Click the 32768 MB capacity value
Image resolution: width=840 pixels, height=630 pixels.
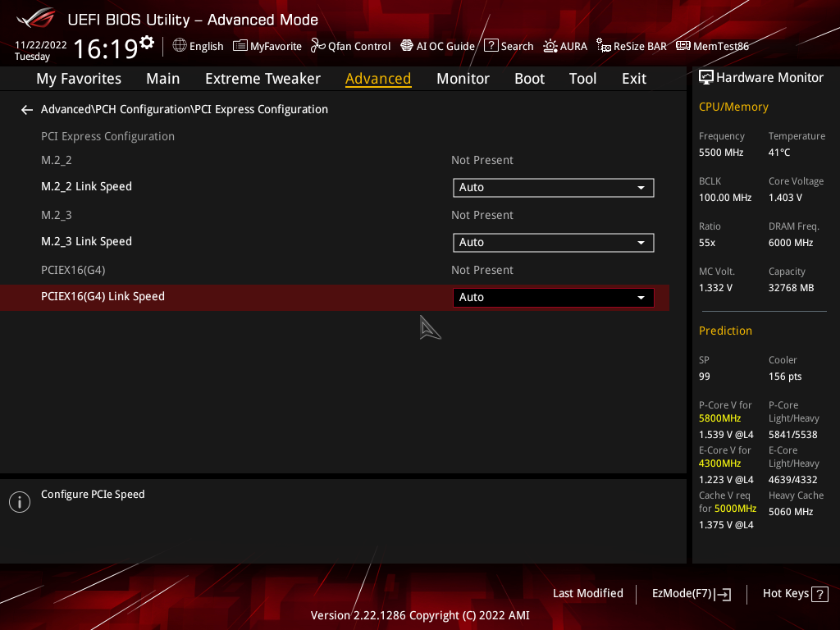pyautogui.click(x=792, y=288)
